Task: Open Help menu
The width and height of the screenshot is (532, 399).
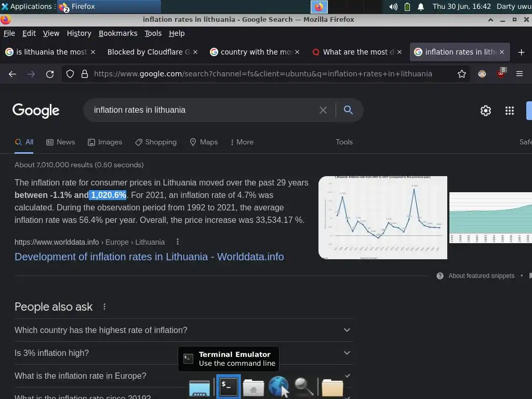Action: 177,33
